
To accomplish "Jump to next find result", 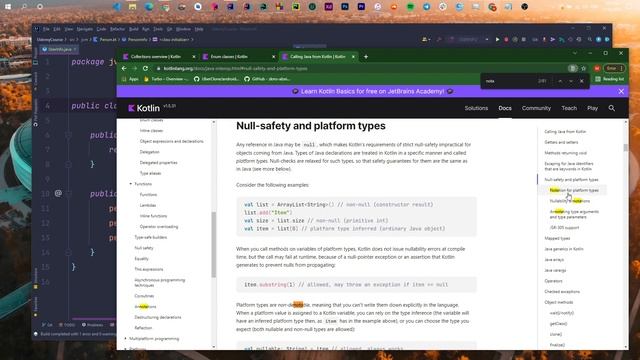I will [571, 81].
